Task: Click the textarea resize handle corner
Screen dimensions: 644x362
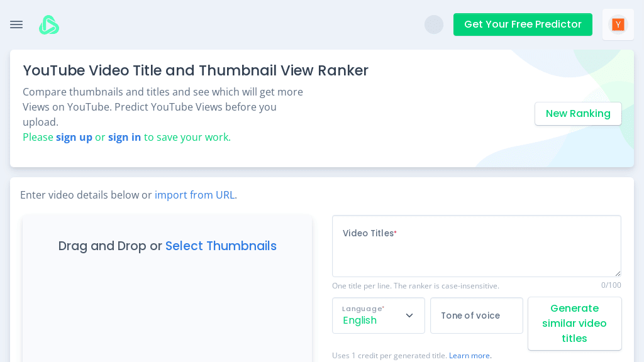Action: tap(618, 273)
